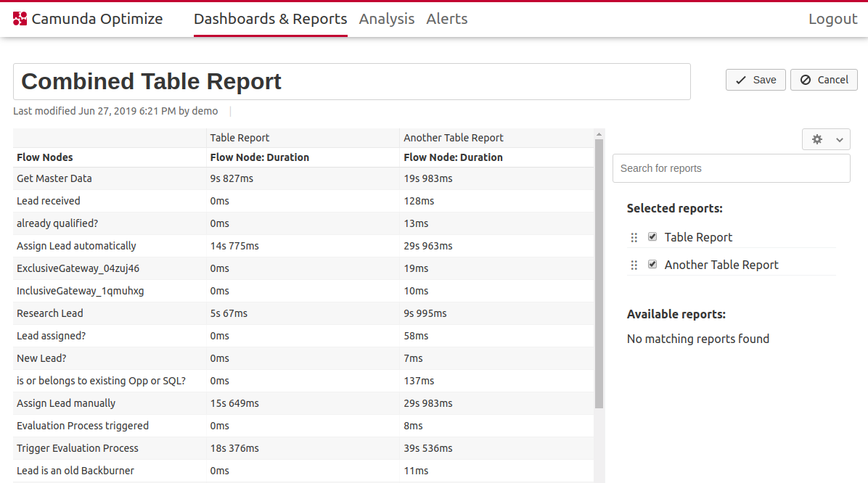The width and height of the screenshot is (868, 483).
Task: Go to the Alerts tab
Action: tap(447, 19)
